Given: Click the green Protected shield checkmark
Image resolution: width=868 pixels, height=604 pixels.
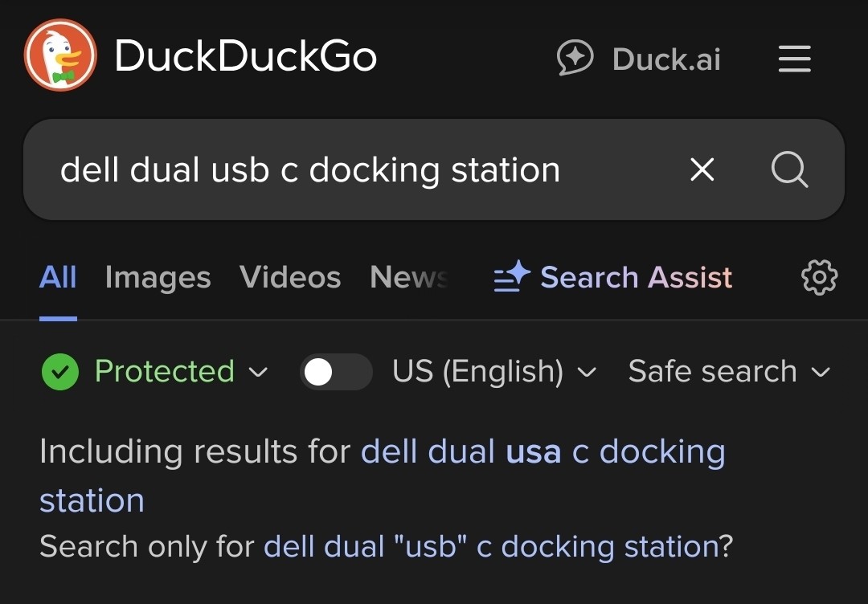Looking at the screenshot, I should [x=59, y=371].
